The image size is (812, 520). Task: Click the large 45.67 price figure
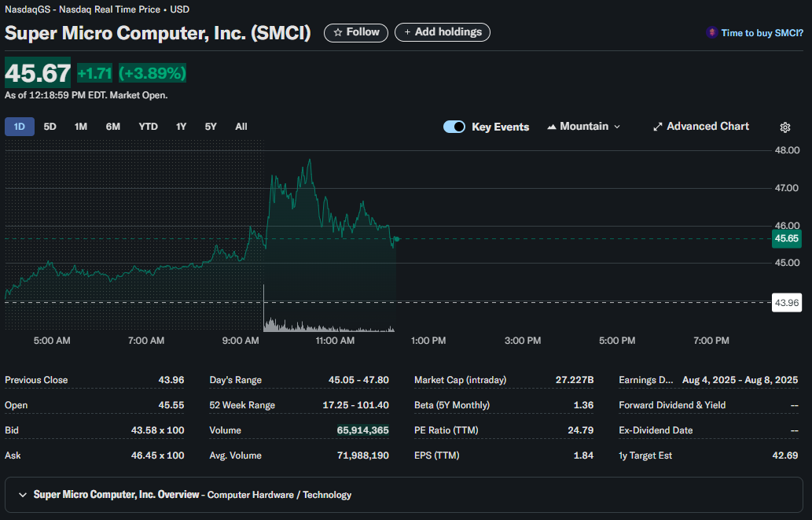coord(38,72)
